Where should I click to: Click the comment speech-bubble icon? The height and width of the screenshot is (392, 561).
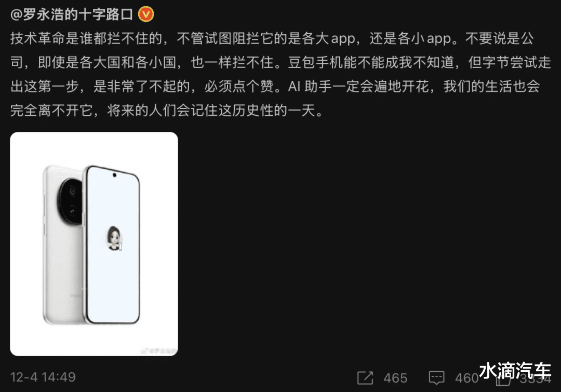click(x=436, y=377)
